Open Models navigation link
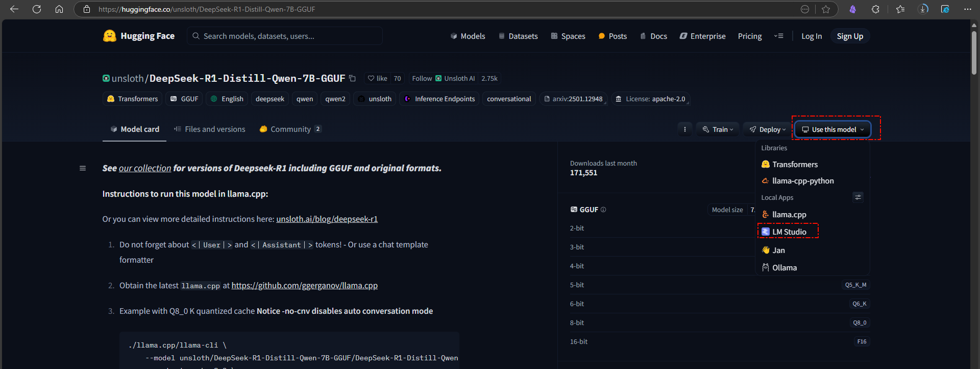 point(468,36)
